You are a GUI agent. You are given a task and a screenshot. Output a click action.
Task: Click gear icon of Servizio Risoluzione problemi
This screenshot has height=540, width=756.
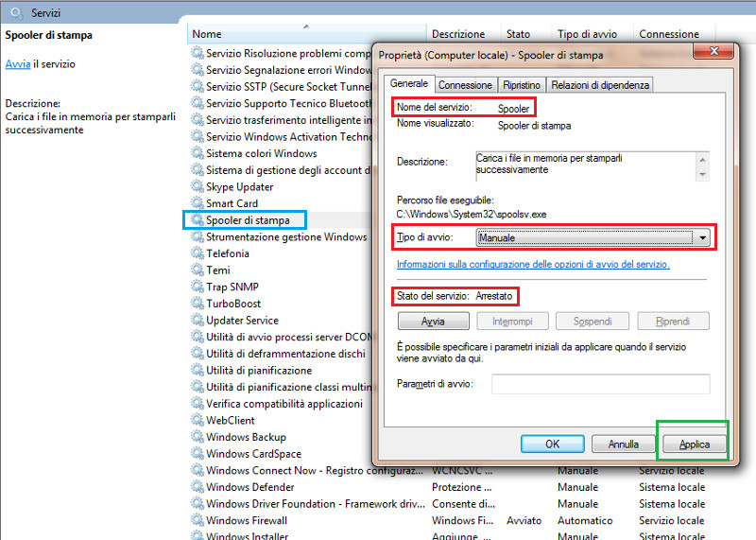tap(198, 53)
